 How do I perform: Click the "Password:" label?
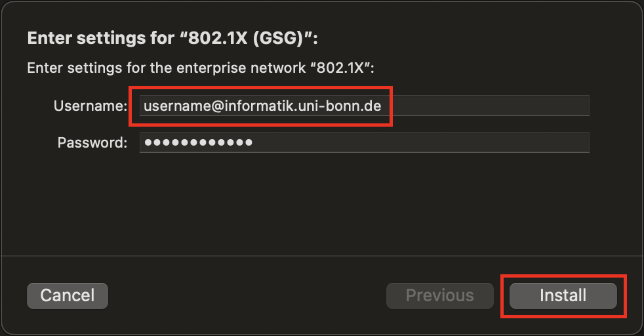click(x=92, y=142)
